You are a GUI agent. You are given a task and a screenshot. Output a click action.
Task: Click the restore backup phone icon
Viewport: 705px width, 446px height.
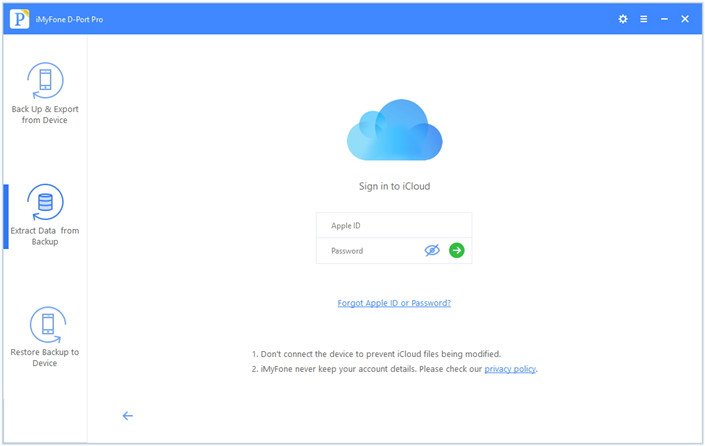coord(45,324)
